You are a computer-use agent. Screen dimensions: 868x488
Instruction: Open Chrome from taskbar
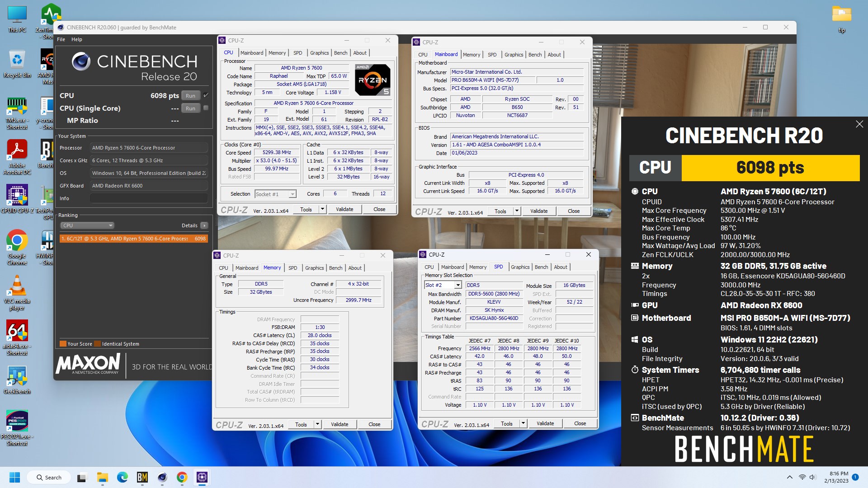click(x=182, y=477)
